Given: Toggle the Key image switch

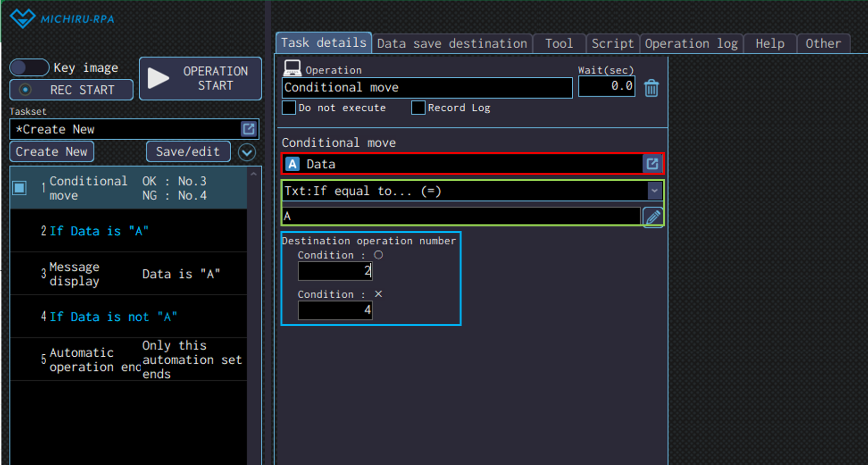Looking at the screenshot, I should point(30,67).
